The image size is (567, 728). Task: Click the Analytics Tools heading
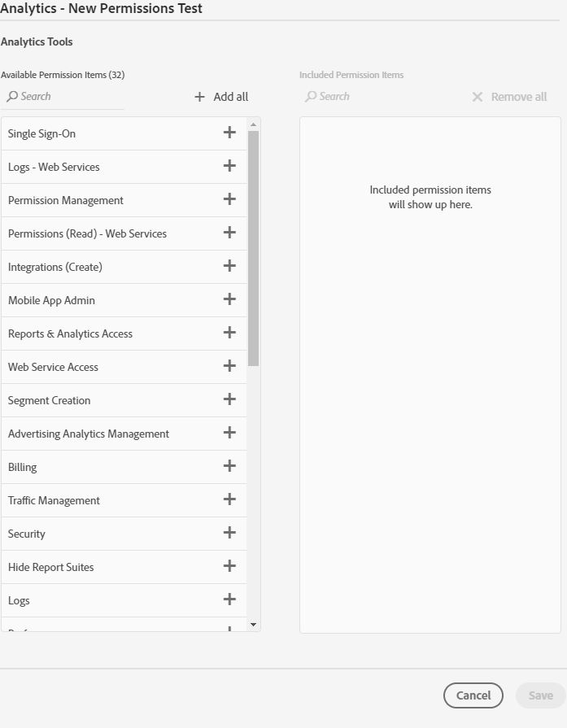click(37, 41)
